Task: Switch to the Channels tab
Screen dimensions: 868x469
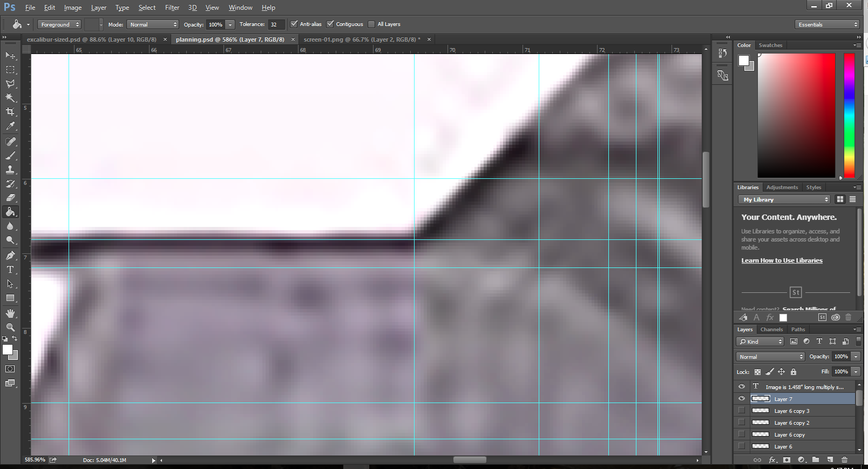Action: [771, 330]
